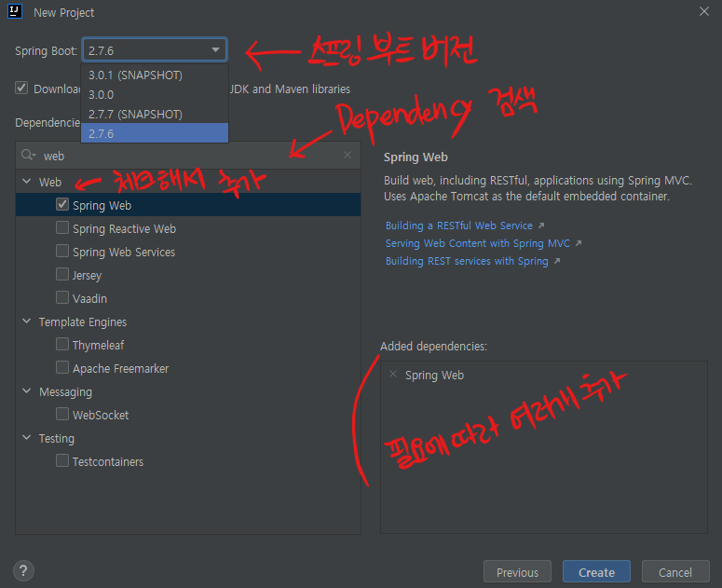Uncheck the Spring Web dependency
This screenshot has height=588, width=722.
62,204
